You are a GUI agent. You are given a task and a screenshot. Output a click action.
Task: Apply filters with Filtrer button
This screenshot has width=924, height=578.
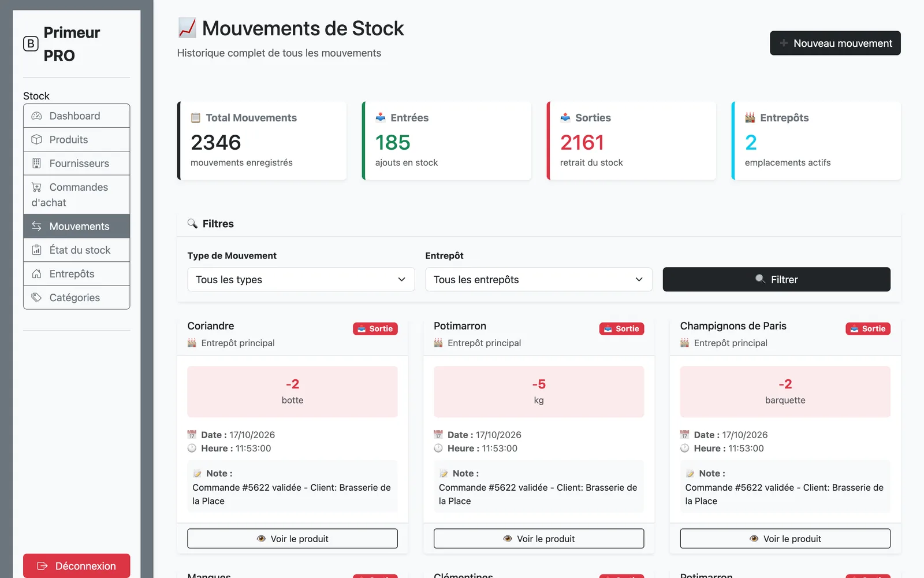[x=776, y=279]
